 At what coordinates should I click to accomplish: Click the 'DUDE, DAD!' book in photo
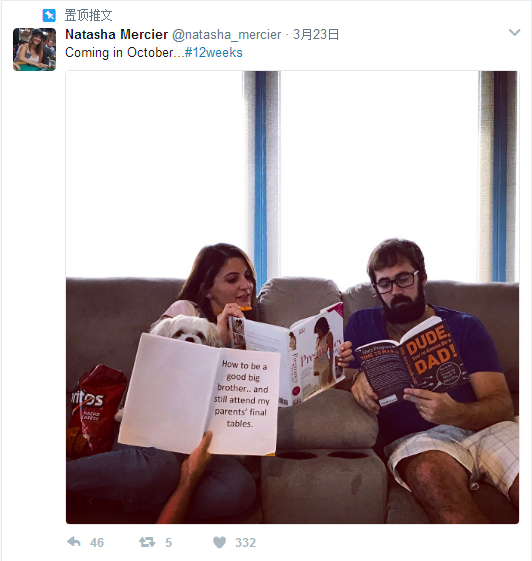coord(411,362)
